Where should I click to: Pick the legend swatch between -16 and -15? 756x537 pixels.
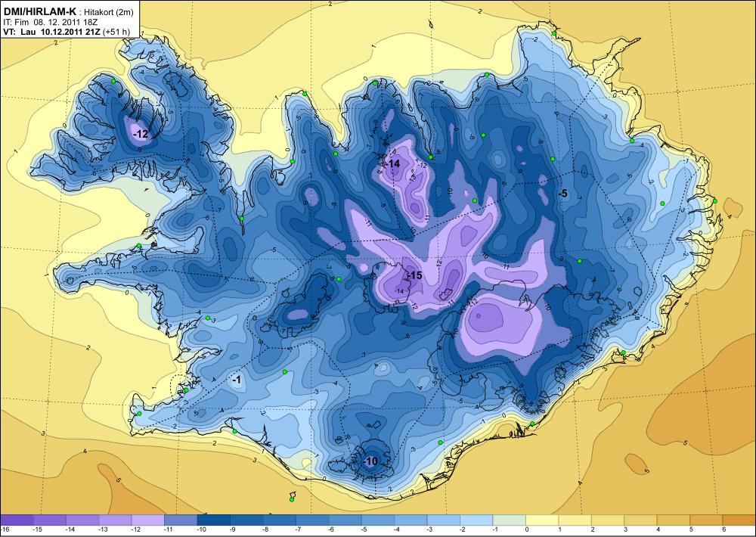[x=17, y=520]
